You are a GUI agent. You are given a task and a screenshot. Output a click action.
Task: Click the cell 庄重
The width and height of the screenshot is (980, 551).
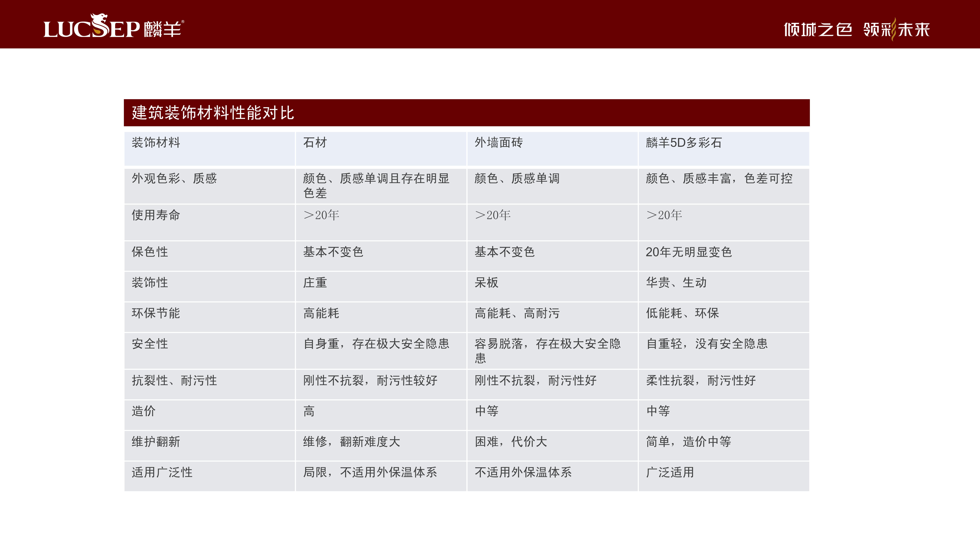[x=315, y=283]
